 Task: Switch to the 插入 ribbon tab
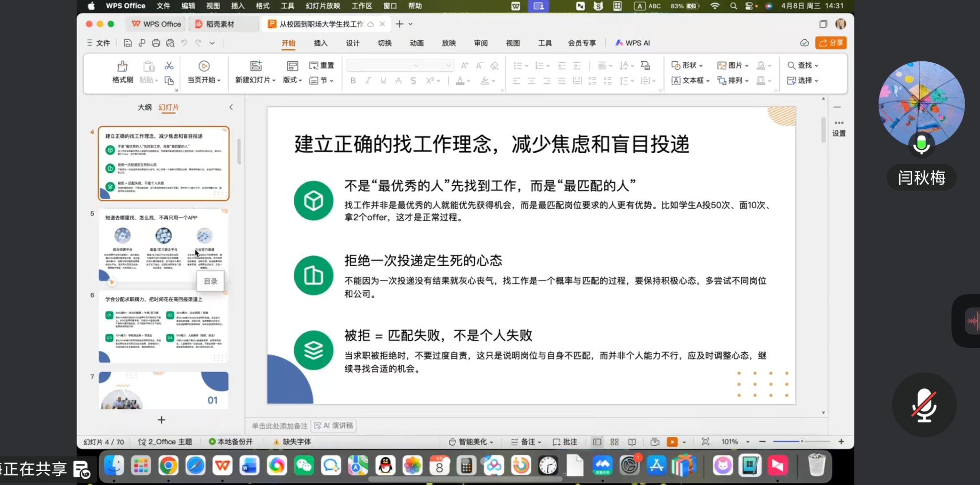point(320,43)
